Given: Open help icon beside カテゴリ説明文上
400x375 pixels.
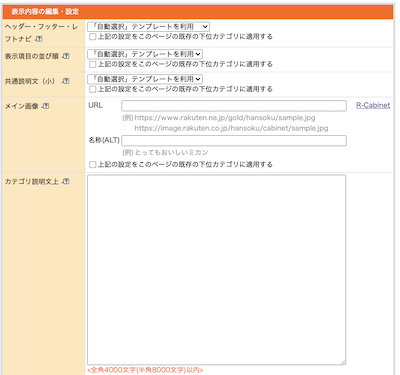Looking at the screenshot, I should [66, 181].
